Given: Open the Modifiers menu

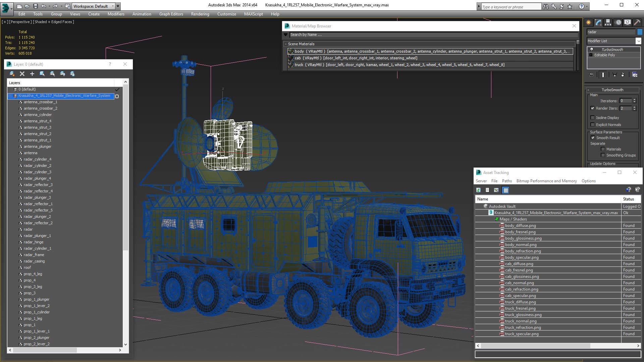Looking at the screenshot, I should (116, 14).
